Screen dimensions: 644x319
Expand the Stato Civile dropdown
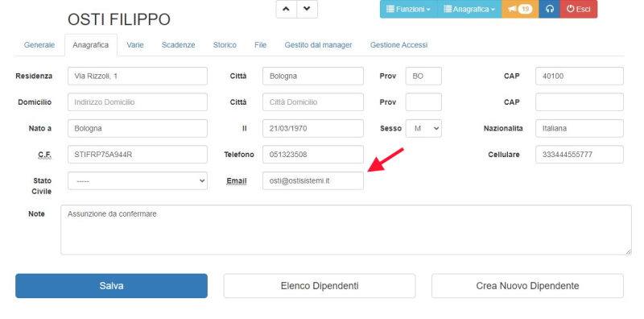[x=138, y=181]
